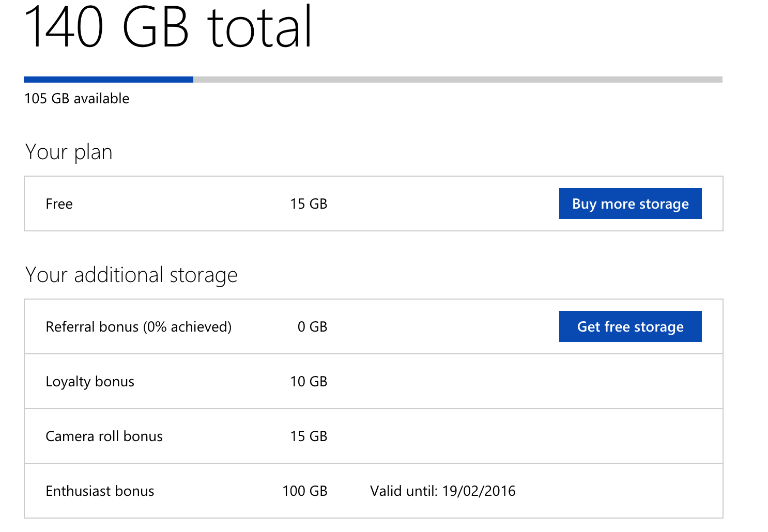Click the 10 GB loyalty bonus value
Image resolution: width=768 pixels, height=532 pixels.
(x=309, y=381)
